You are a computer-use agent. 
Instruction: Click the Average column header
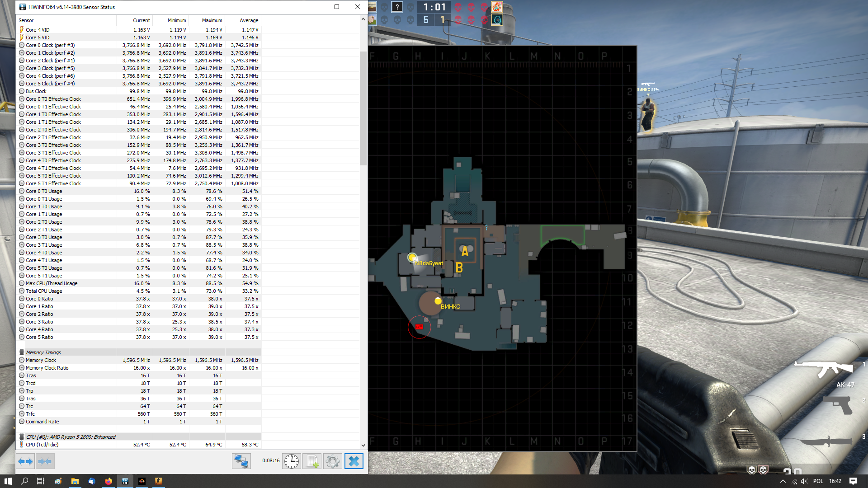click(249, 20)
